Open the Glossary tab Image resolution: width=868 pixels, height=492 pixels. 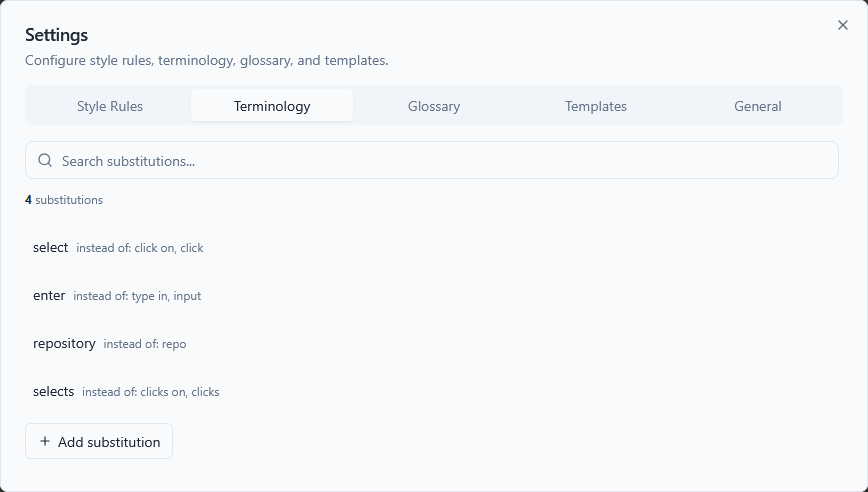(434, 106)
